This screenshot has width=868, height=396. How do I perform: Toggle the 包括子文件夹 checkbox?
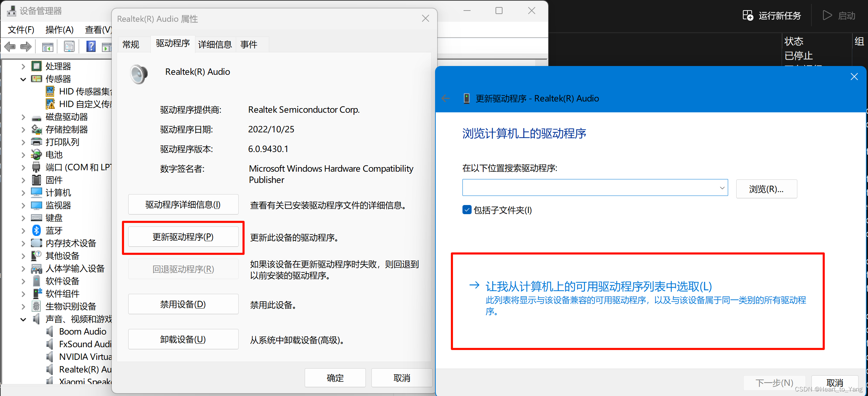(x=467, y=210)
